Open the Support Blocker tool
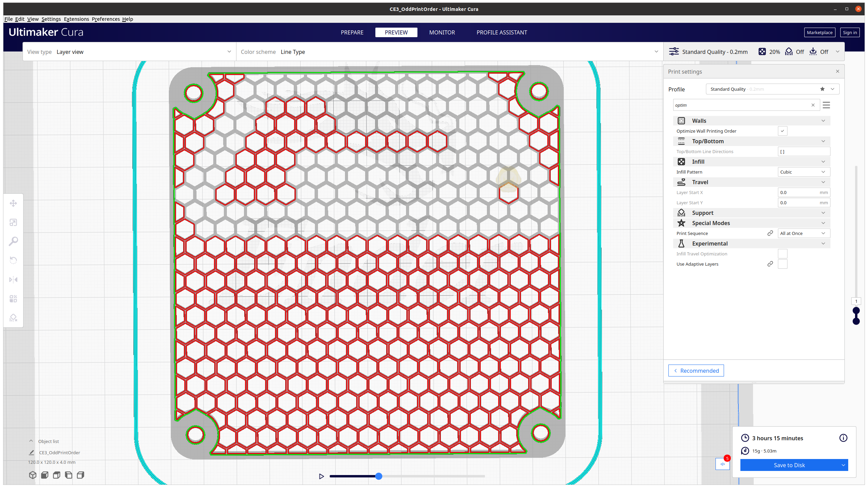 [x=13, y=318]
